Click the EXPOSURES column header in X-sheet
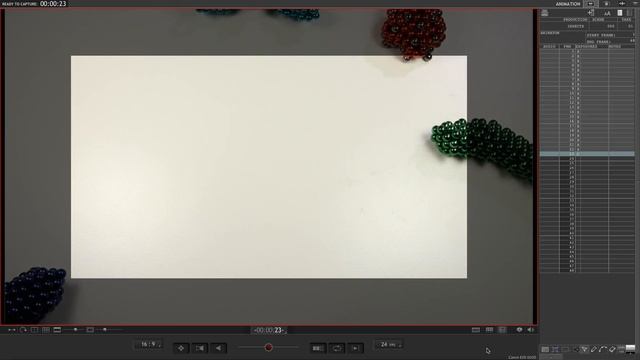The width and height of the screenshot is (640, 360). (x=586, y=47)
